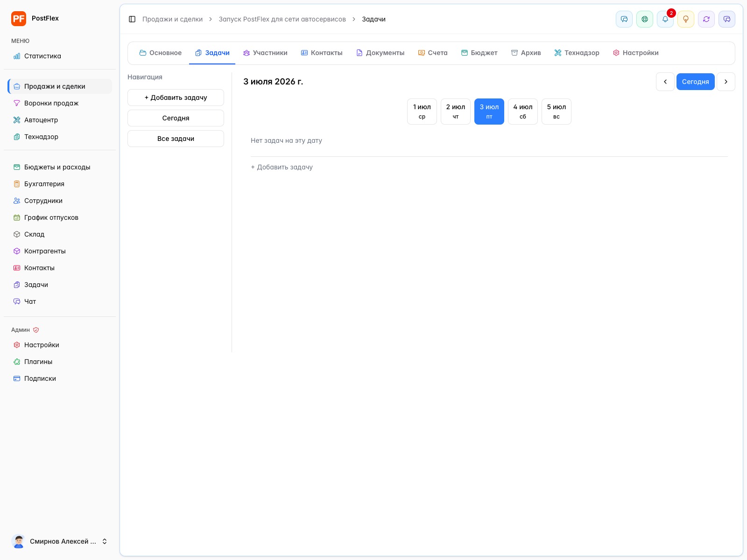Click Все задачи in navigation panel
This screenshot has height=560, width=747.
[176, 139]
